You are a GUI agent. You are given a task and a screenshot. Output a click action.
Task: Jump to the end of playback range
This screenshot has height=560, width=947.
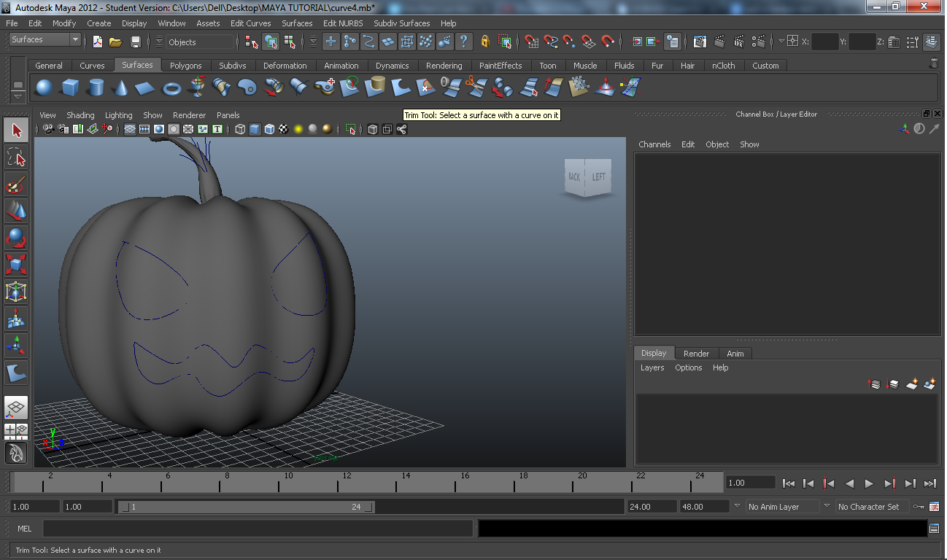click(930, 483)
